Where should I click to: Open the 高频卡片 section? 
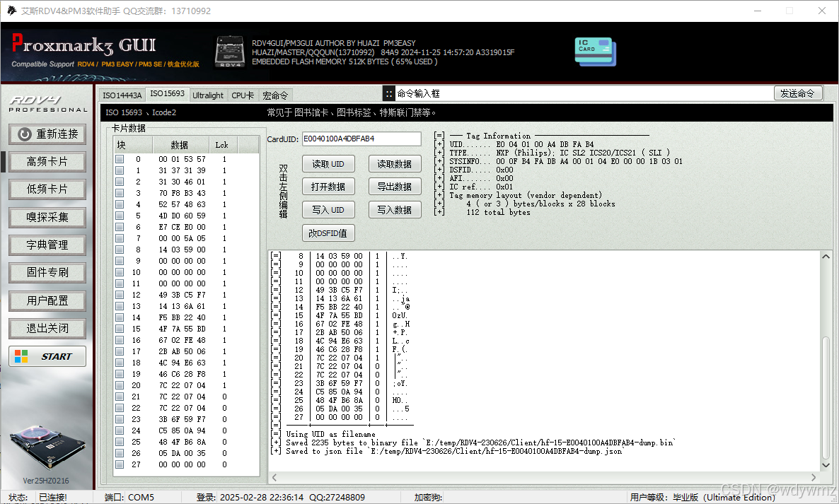coord(47,161)
